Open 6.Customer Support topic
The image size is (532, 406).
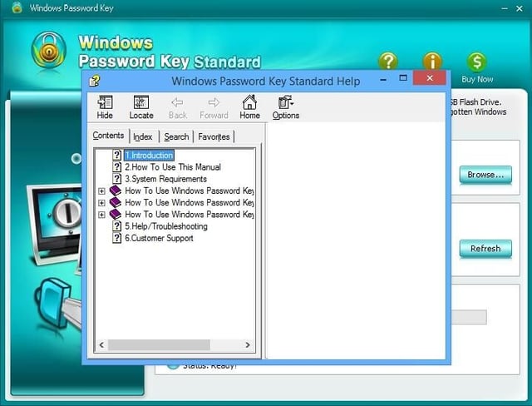point(159,238)
